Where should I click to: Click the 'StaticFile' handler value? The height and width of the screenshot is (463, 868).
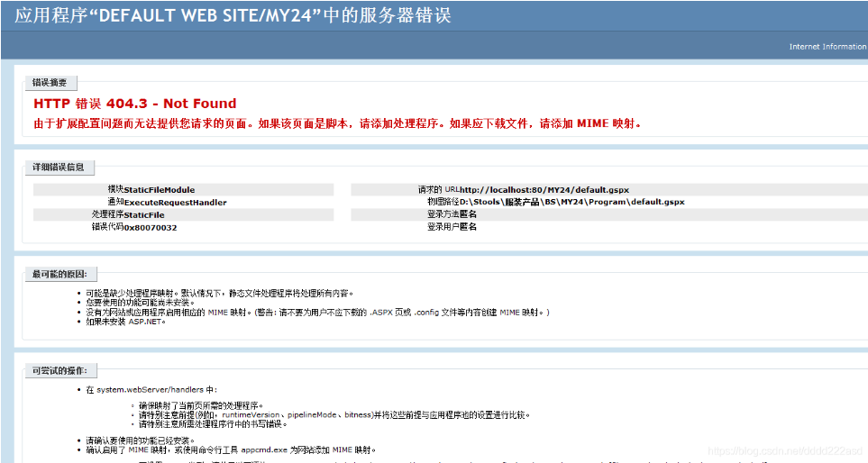(x=144, y=215)
